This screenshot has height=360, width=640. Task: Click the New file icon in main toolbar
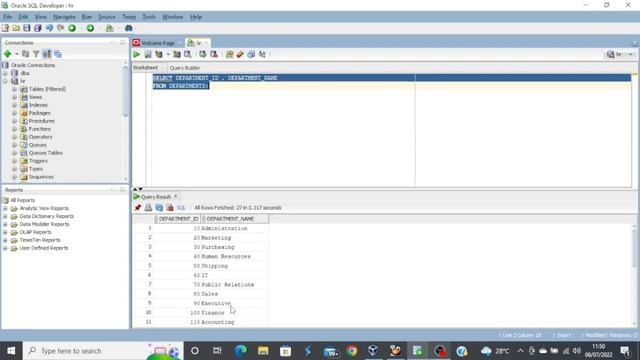[x=5, y=28]
